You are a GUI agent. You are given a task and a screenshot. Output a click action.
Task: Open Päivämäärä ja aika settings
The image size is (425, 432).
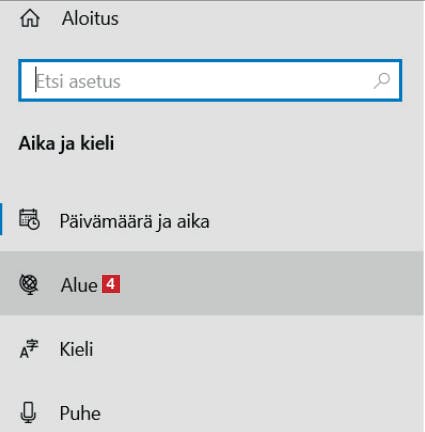coord(134,221)
